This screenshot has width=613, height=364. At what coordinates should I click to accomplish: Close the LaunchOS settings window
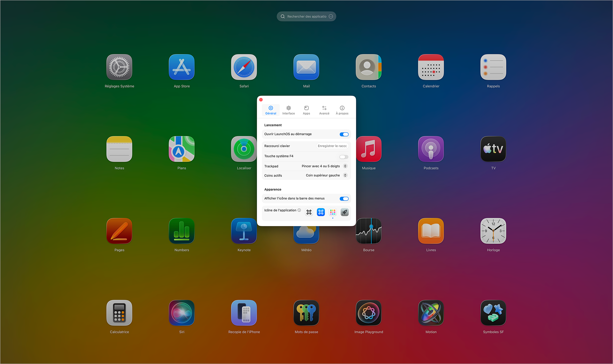click(x=261, y=100)
